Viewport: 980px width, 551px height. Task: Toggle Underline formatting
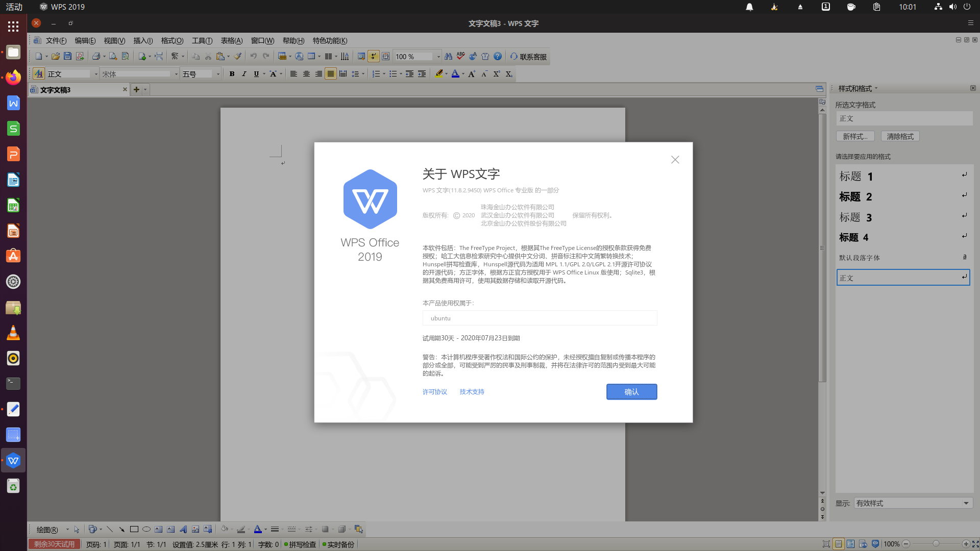point(256,74)
